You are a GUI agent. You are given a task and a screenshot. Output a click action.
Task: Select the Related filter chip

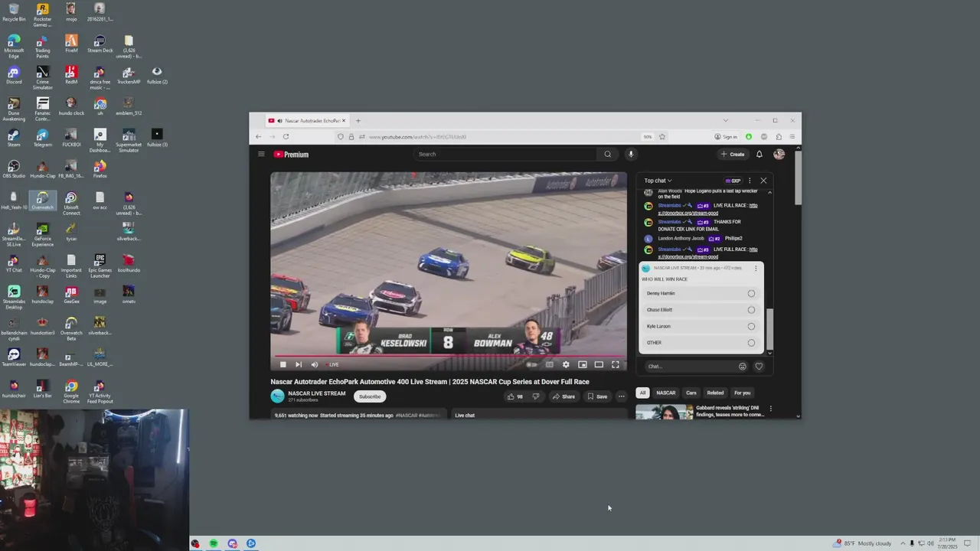(715, 393)
